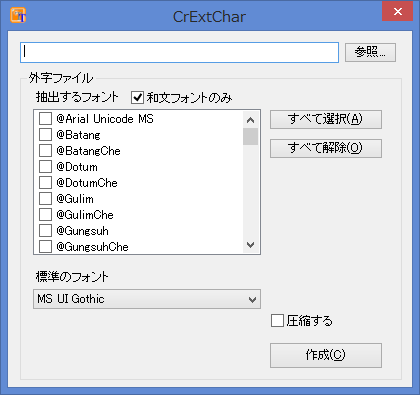Open the MS UI Gothic font dropdown
The height and width of the screenshot is (395, 420).
147,299
